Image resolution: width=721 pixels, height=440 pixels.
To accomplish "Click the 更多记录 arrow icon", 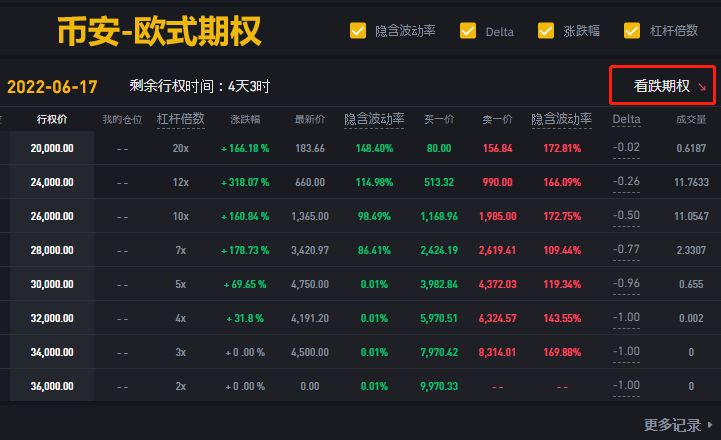I will pyautogui.click(x=710, y=425).
